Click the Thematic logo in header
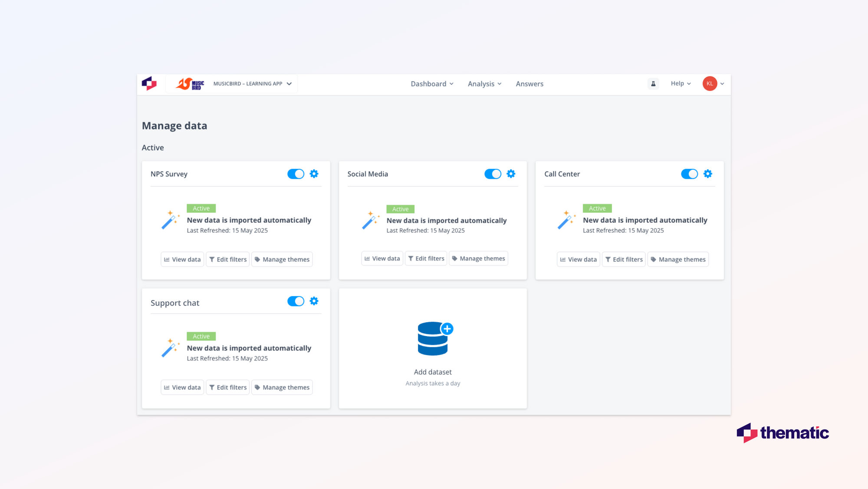The image size is (868, 489). tap(149, 83)
